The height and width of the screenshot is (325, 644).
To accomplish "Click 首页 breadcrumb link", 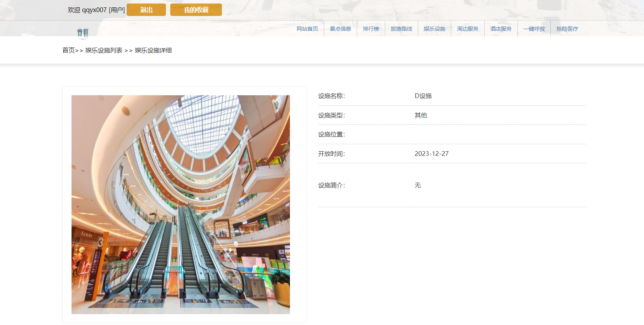I will pyautogui.click(x=68, y=50).
